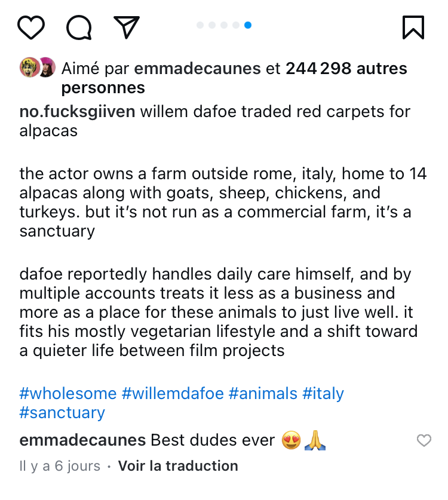Open the #willemdafoe hashtag
The width and height of the screenshot is (448, 500).
[x=173, y=394]
